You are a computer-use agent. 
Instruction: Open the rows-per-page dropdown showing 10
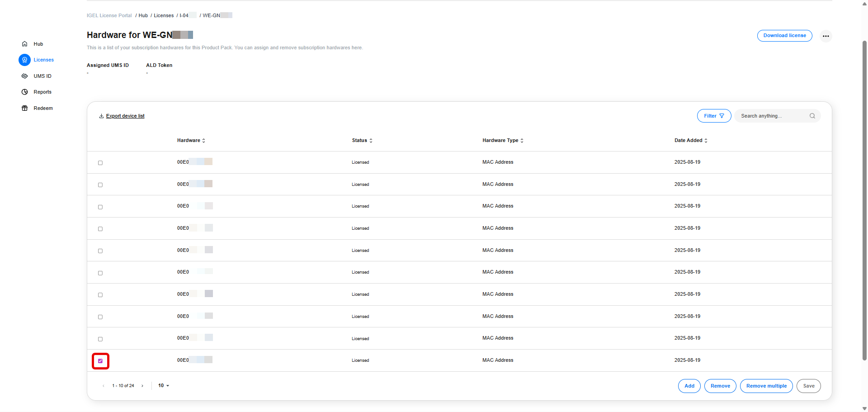tap(164, 386)
